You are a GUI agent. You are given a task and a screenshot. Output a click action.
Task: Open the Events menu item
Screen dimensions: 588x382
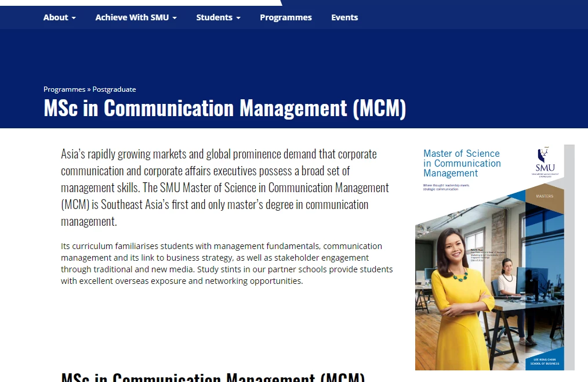coord(344,17)
